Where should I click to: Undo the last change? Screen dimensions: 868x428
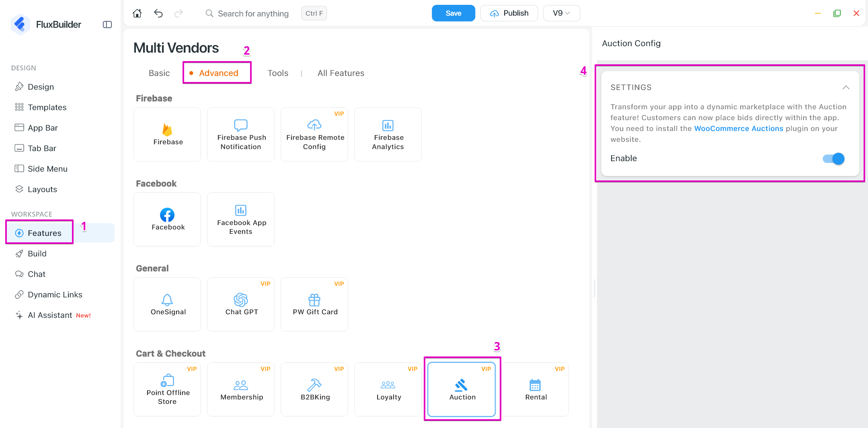[x=158, y=13]
